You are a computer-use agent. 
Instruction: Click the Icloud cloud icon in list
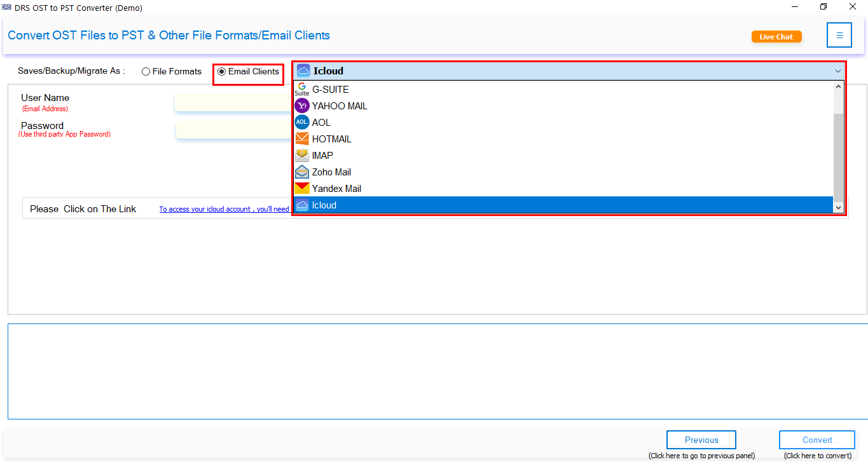point(302,205)
